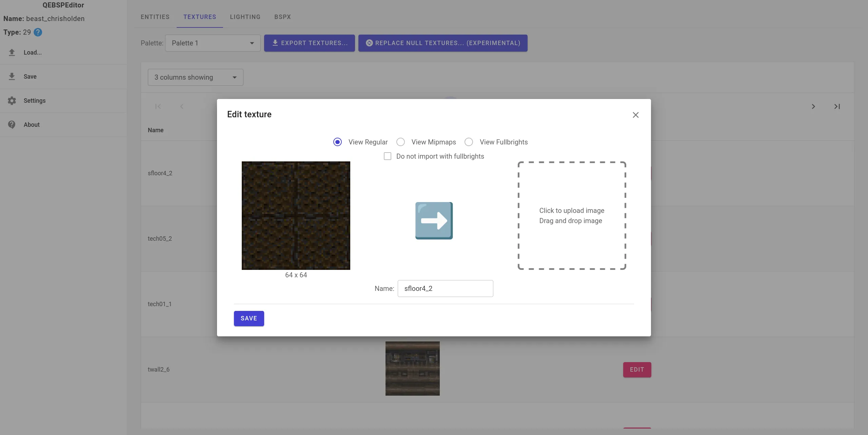Click the Settings sidebar item
This screenshot has width=868, height=435.
coord(63,101)
